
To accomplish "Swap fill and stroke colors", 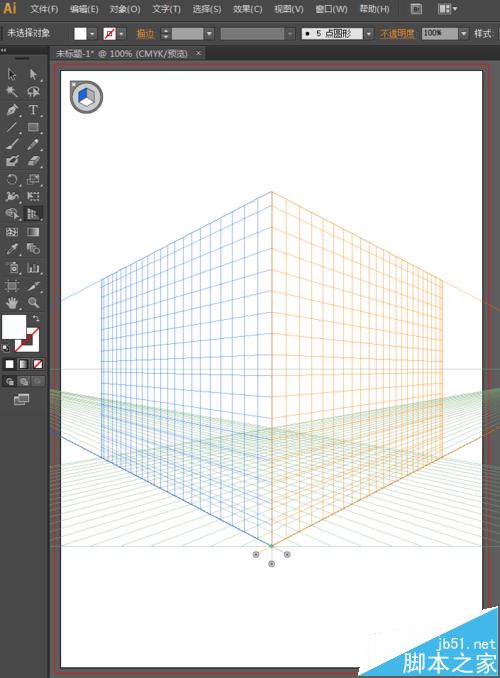I will click(36, 319).
